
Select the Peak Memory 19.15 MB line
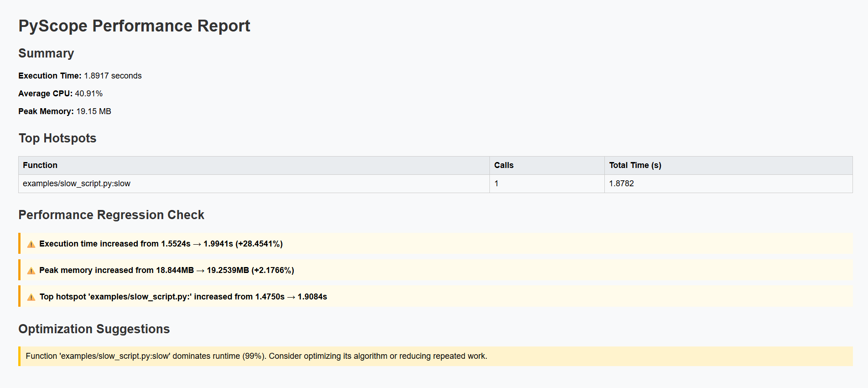[x=65, y=111]
